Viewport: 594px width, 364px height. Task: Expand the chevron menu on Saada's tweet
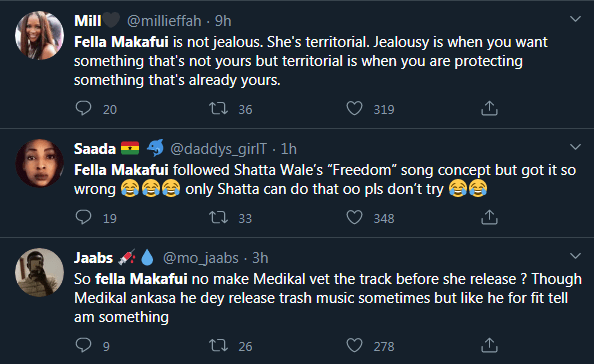(x=575, y=147)
